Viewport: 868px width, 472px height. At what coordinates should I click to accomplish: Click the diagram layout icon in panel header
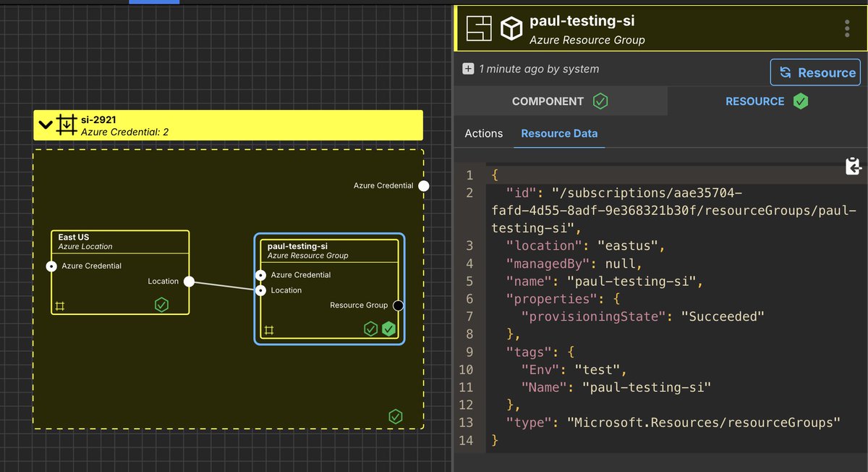coord(478,29)
